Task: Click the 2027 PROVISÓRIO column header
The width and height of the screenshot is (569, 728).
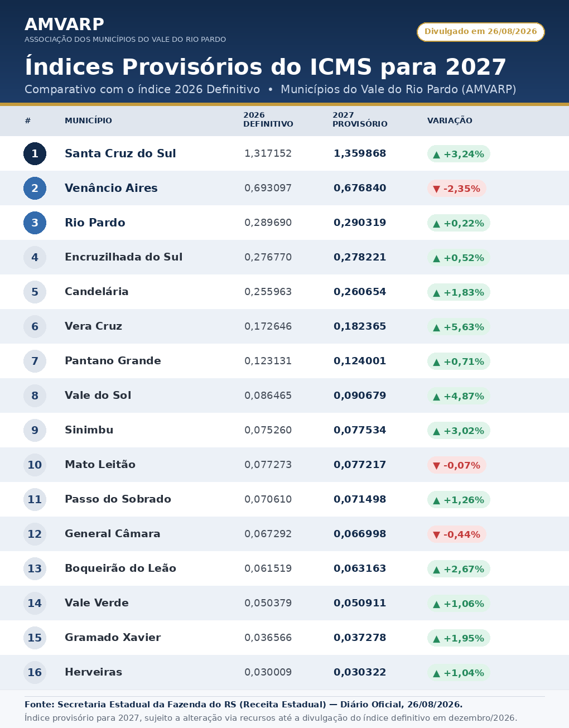Action: [360, 120]
